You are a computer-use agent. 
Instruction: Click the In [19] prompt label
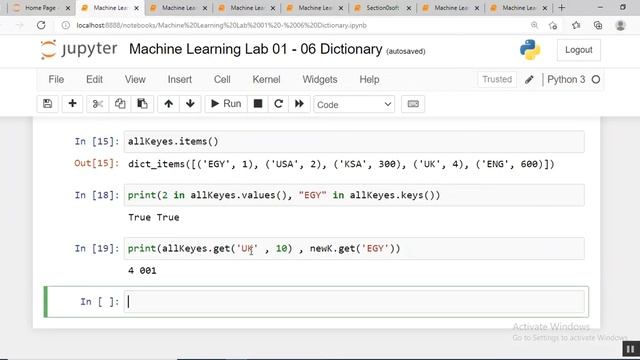click(x=97, y=249)
